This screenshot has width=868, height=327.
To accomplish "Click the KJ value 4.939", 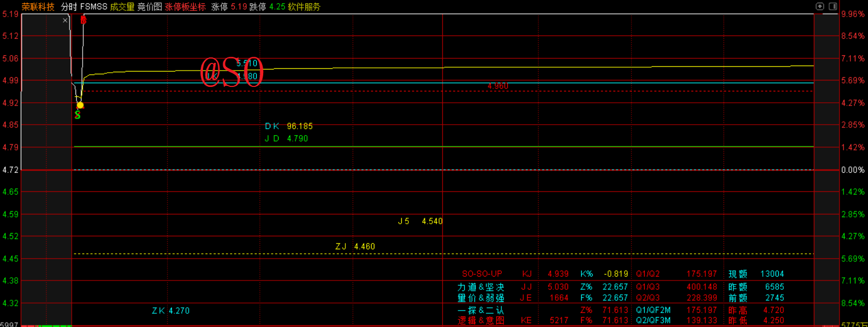I will point(558,274).
